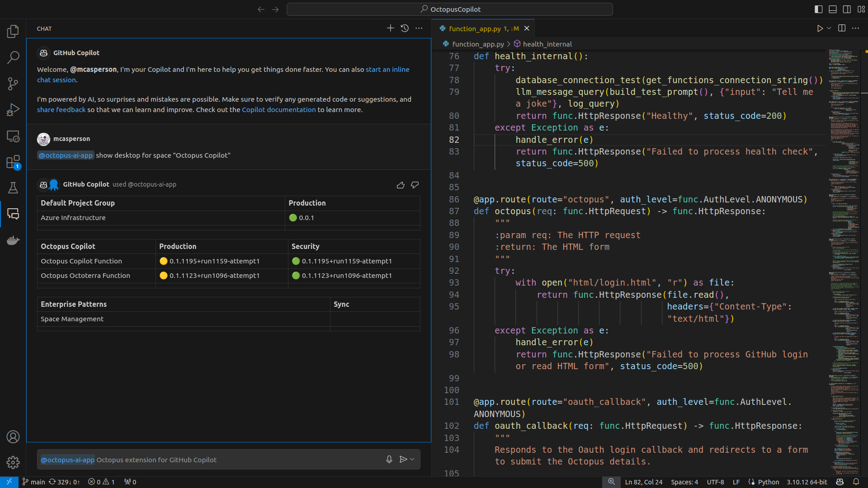Open the Copilot documentation link
868x488 pixels.
[279, 109]
